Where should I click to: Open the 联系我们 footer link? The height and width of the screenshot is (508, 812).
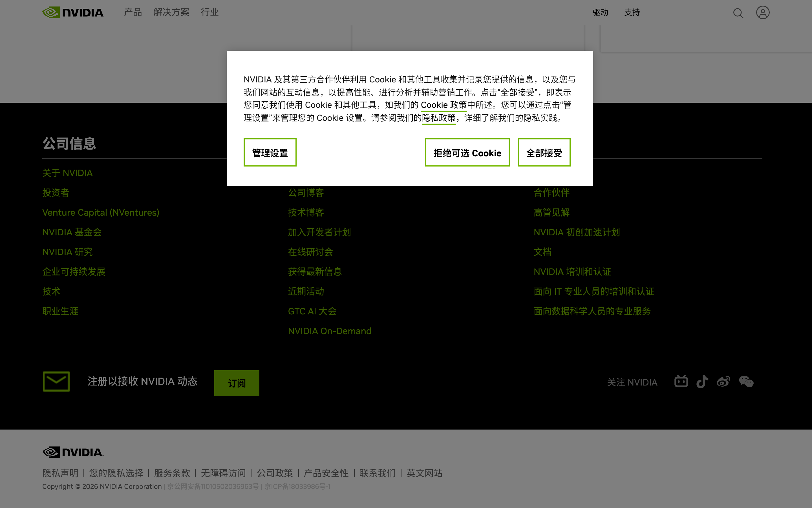click(378, 473)
